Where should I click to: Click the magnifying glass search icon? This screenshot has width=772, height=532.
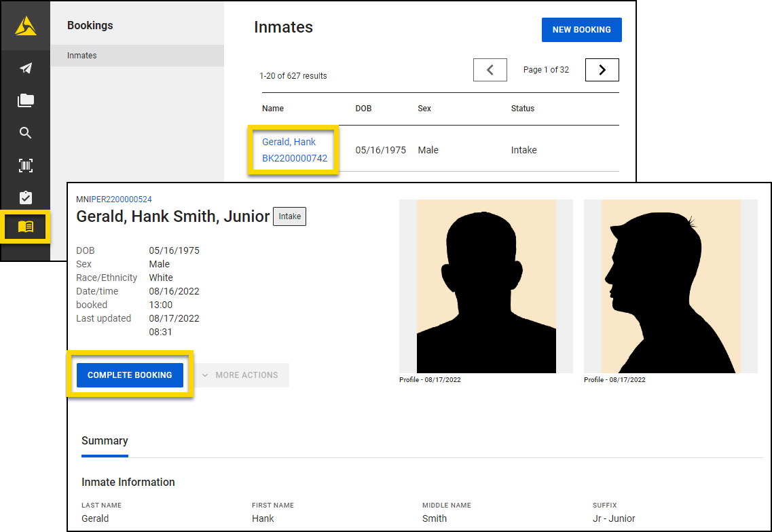pos(25,133)
